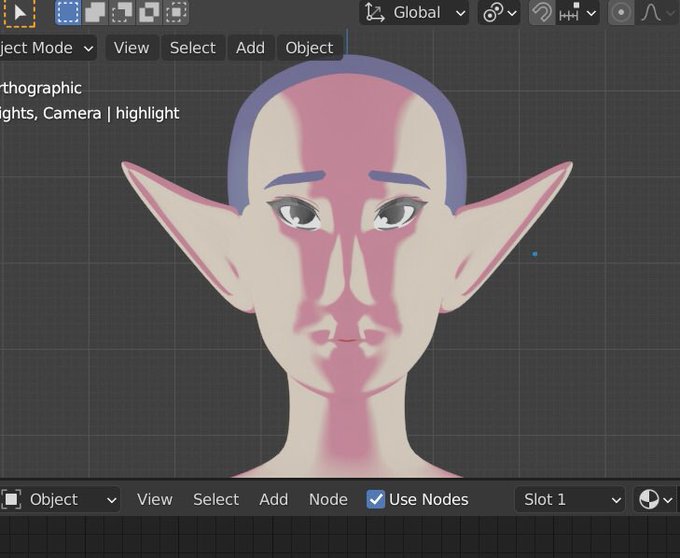The image size is (680, 558).
Task: Open the viewport Object menu
Action: coord(309,48)
